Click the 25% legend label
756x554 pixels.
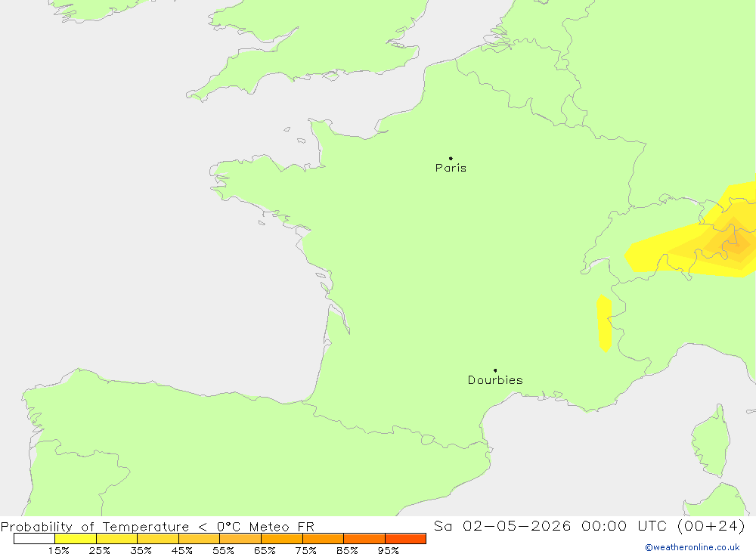(x=99, y=550)
